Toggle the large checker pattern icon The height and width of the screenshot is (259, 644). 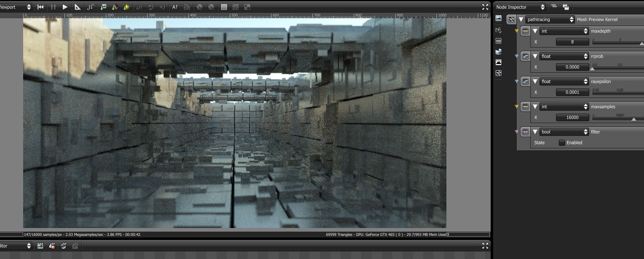247,7
